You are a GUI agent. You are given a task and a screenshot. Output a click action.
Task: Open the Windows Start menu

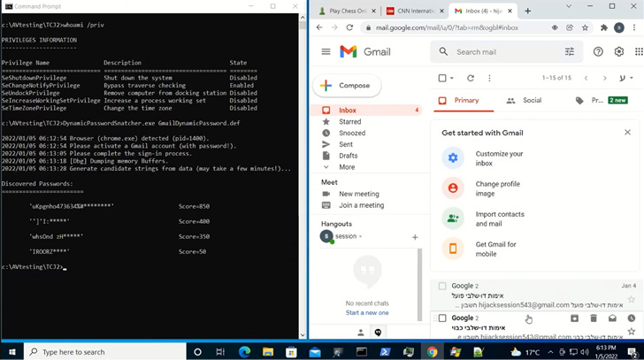[x=12, y=352]
